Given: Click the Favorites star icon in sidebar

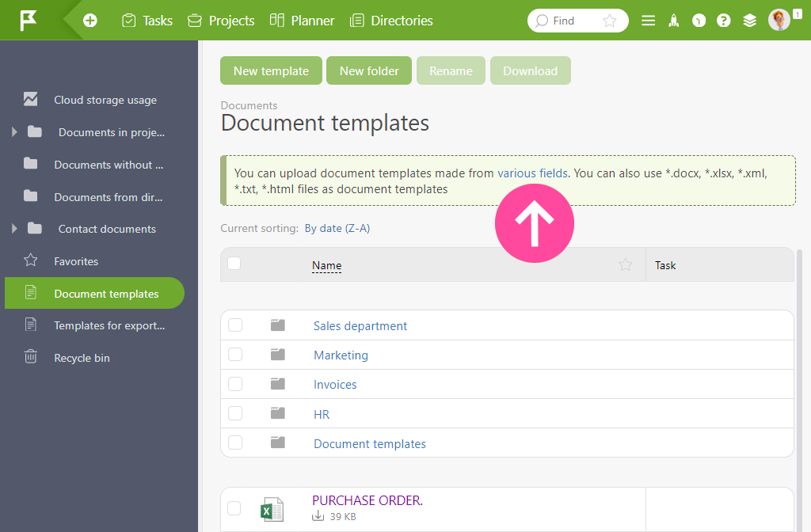Looking at the screenshot, I should (x=31, y=260).
